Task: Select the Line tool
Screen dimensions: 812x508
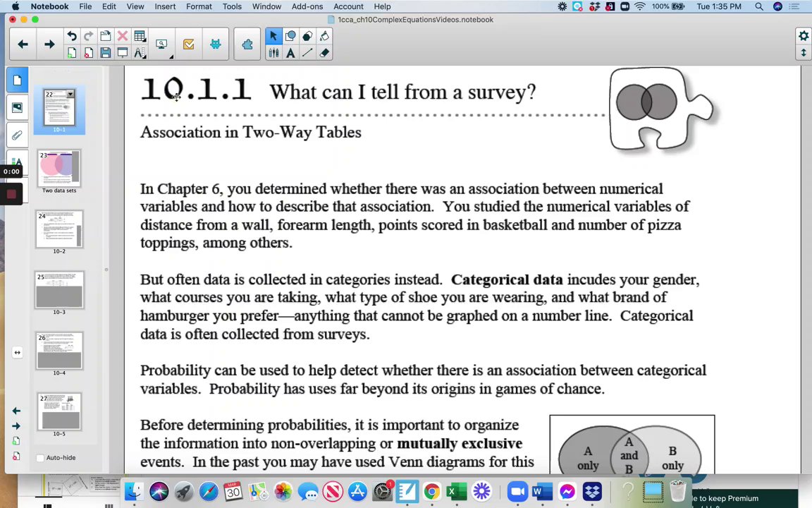Action: (307, 52)
